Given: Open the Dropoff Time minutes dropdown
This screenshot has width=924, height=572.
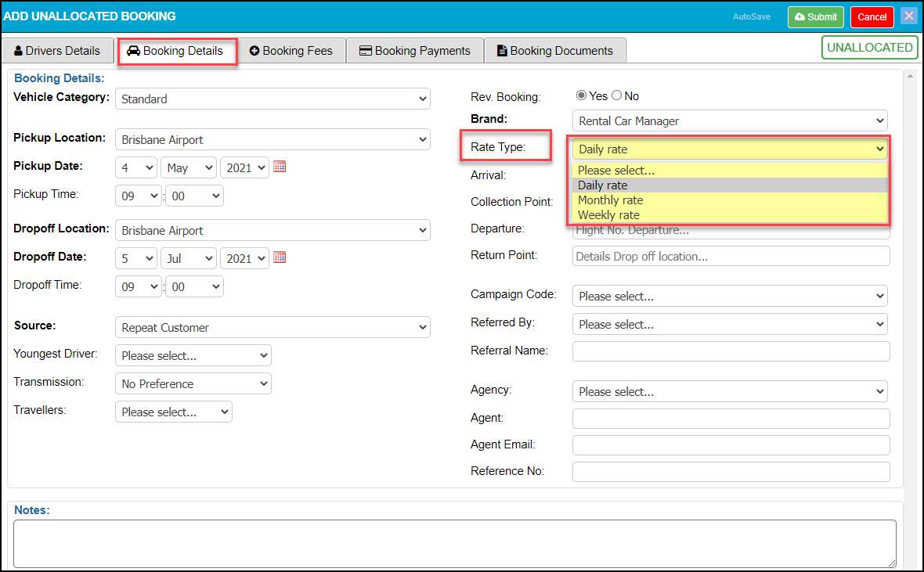Looking at the screenshot, I should (194, 287).
